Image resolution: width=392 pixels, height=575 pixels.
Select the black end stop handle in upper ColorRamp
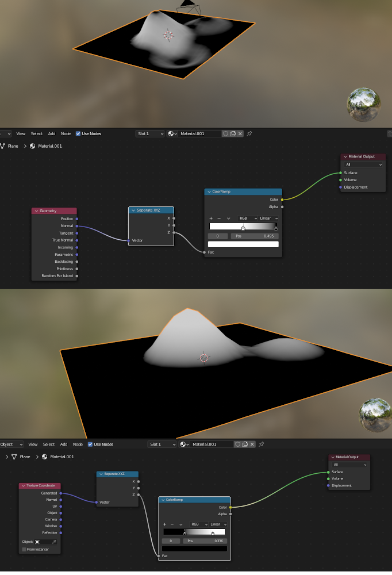(276, 228)
